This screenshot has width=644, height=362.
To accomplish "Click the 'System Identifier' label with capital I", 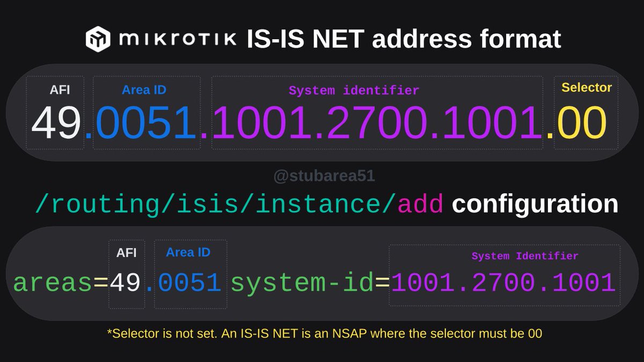I will coord(525,256).
